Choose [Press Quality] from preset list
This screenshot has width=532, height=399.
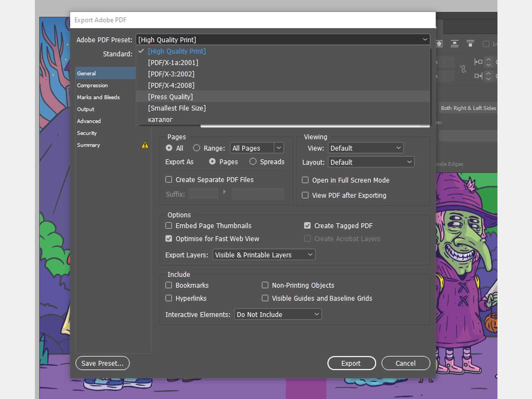(x=170, y=97)
